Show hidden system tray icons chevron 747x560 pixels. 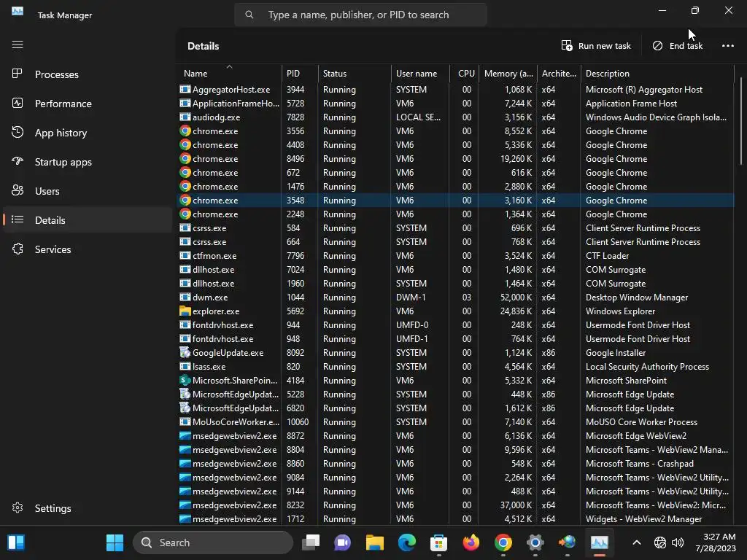point(636,542)
